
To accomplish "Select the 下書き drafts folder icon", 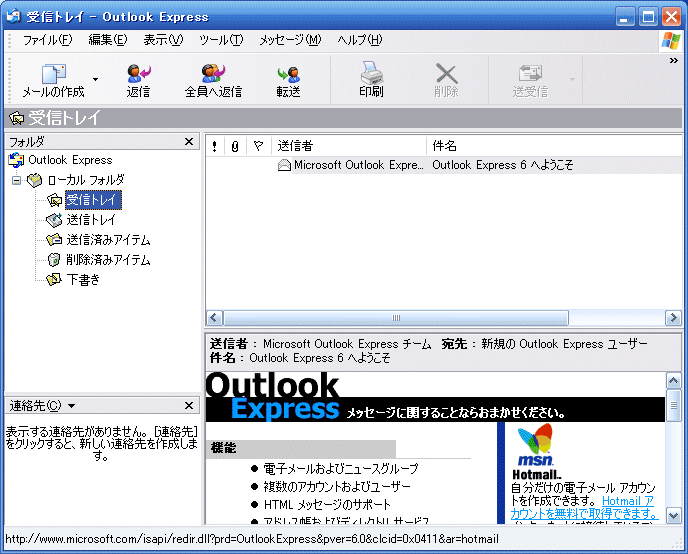I will [x=54, y=279].
